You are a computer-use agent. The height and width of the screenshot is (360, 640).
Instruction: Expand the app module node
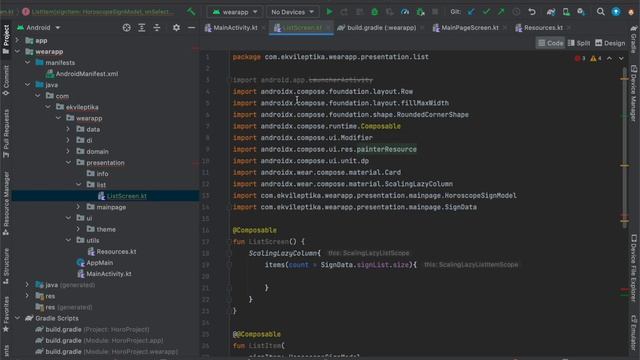(x=18, y=40)
